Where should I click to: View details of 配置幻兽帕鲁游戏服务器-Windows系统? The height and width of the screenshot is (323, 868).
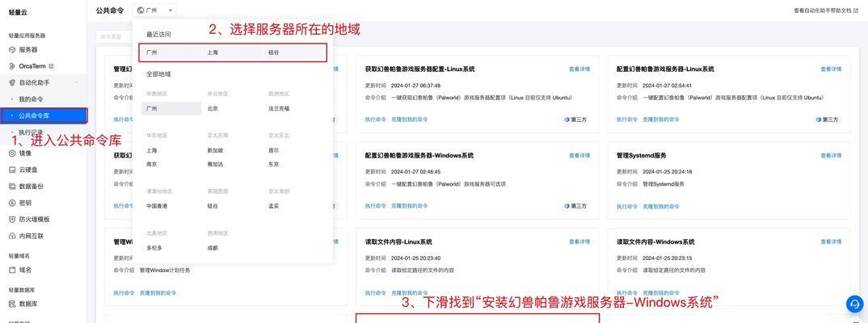(579, 155)
